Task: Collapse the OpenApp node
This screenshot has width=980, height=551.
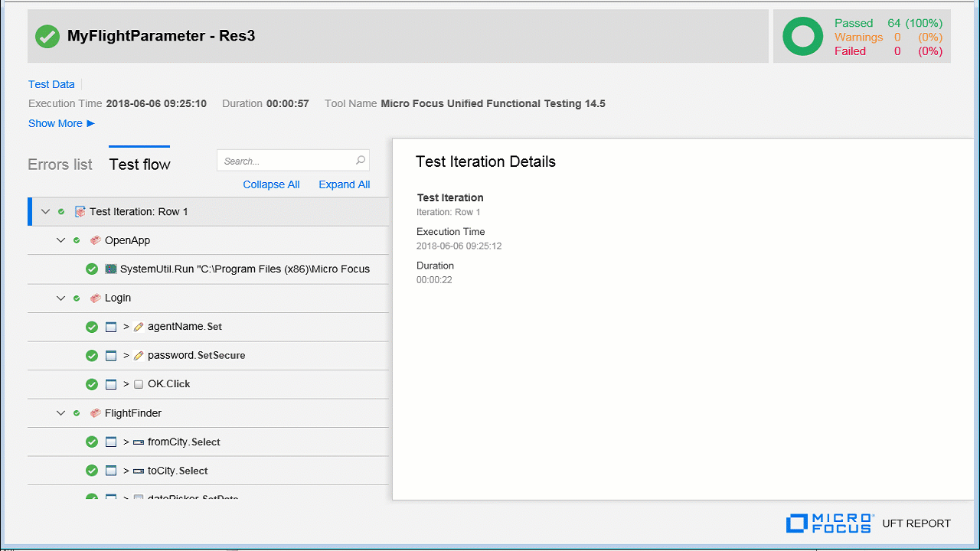Action: click(x=60, y=240)
